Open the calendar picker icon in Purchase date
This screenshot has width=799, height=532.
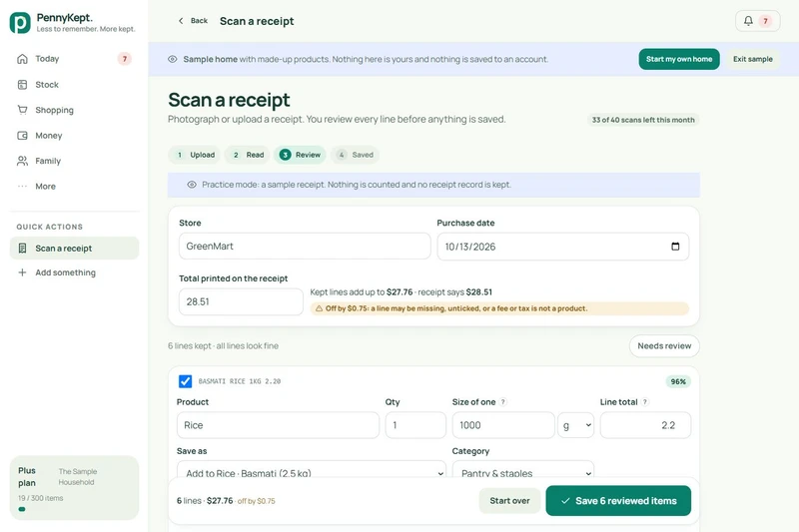[x=675, y=247]
